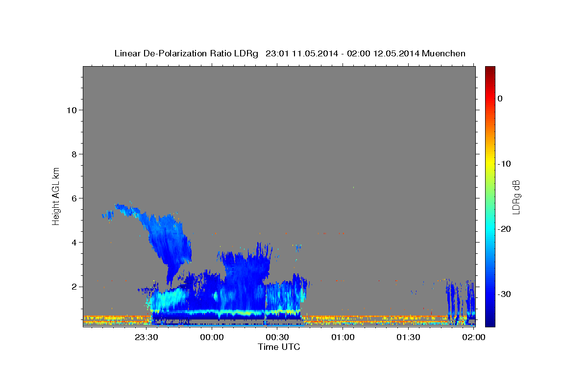Click the 00:30 time tick label
Image resolution: width=588 pixels, height=392 pixels.
click(277, 338)
